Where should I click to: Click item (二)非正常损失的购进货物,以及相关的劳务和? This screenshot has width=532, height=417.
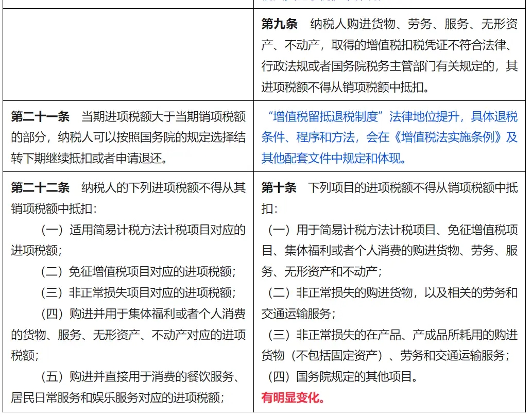(392, 292)
